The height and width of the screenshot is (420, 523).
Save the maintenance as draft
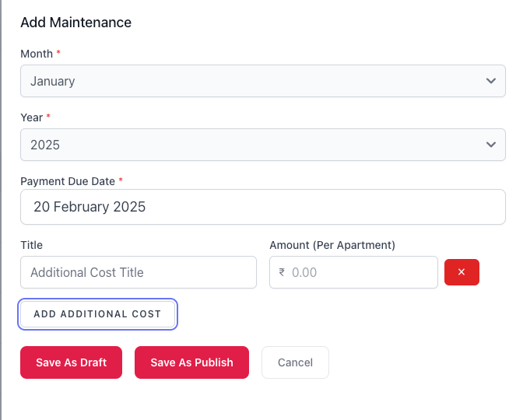coord(71,362)
